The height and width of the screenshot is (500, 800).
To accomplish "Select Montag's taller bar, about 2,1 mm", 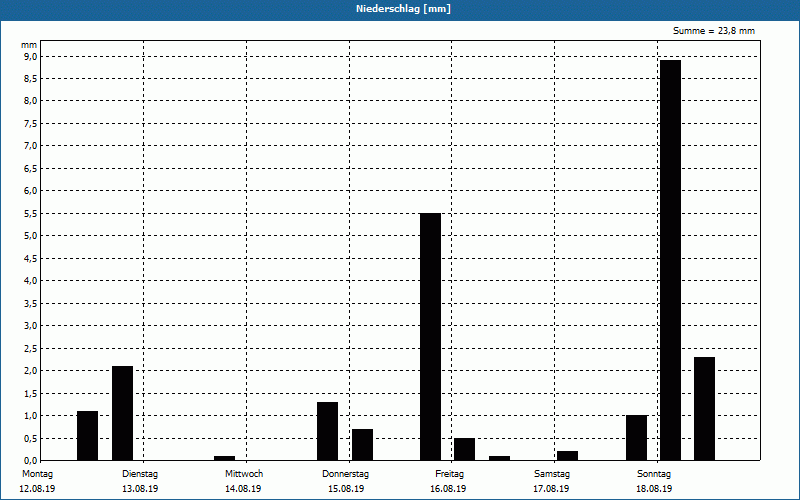I will coord(122,413).
